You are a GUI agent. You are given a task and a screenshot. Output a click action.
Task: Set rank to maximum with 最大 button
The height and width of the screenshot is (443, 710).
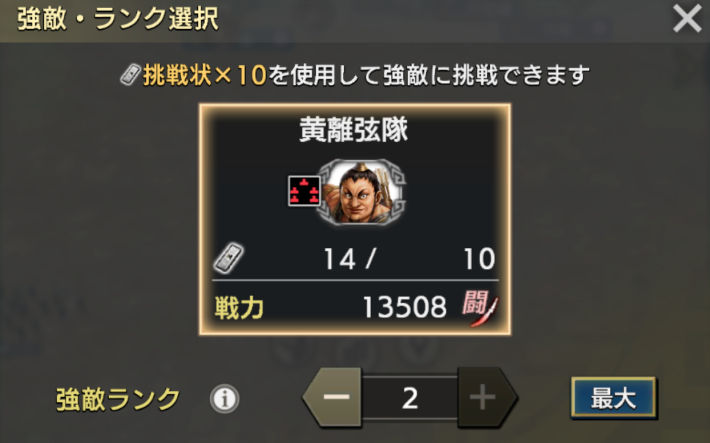(x=614, y=398)
